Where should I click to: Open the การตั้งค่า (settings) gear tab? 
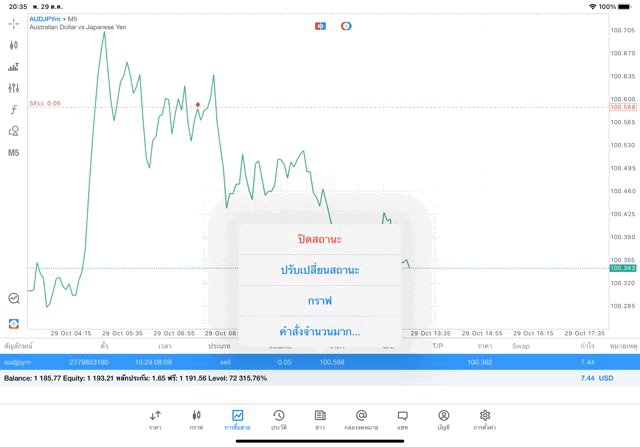click(485, 419)
